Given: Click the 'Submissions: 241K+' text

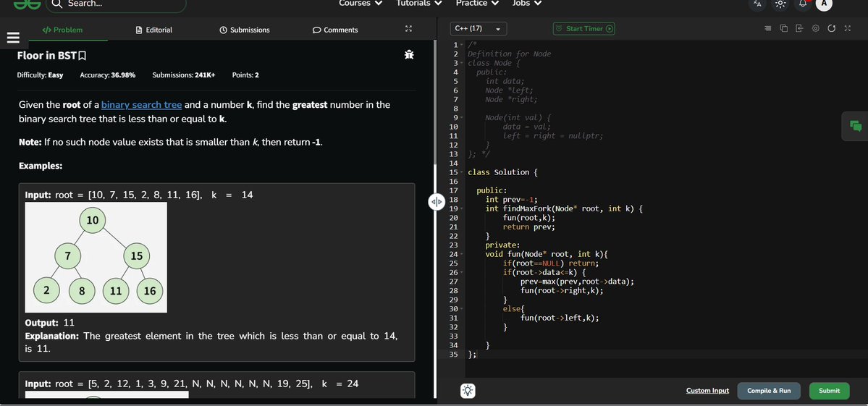Looking at the screenshot, I should pyautogui.click(x=184, y=75).
